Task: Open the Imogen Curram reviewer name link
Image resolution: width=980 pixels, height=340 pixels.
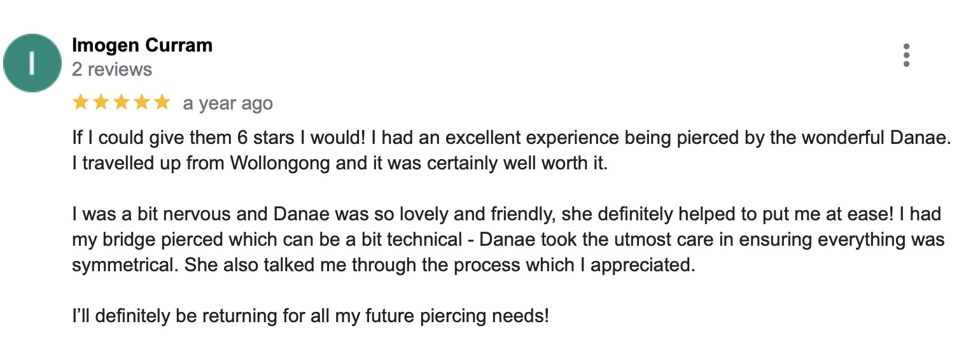Action: pyautogui.click(x=142, y=45)
